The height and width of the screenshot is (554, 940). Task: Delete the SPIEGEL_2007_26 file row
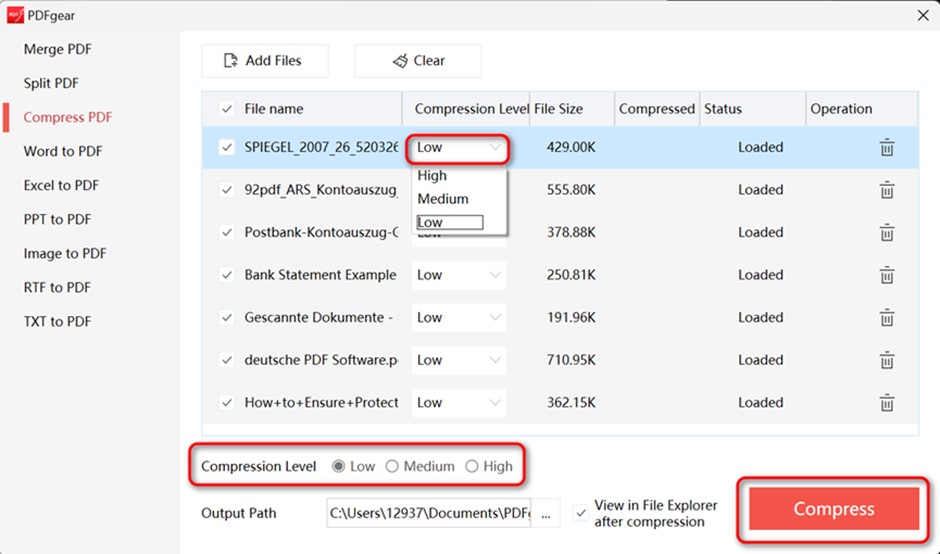pyautogui.click(x=887, y=147)
